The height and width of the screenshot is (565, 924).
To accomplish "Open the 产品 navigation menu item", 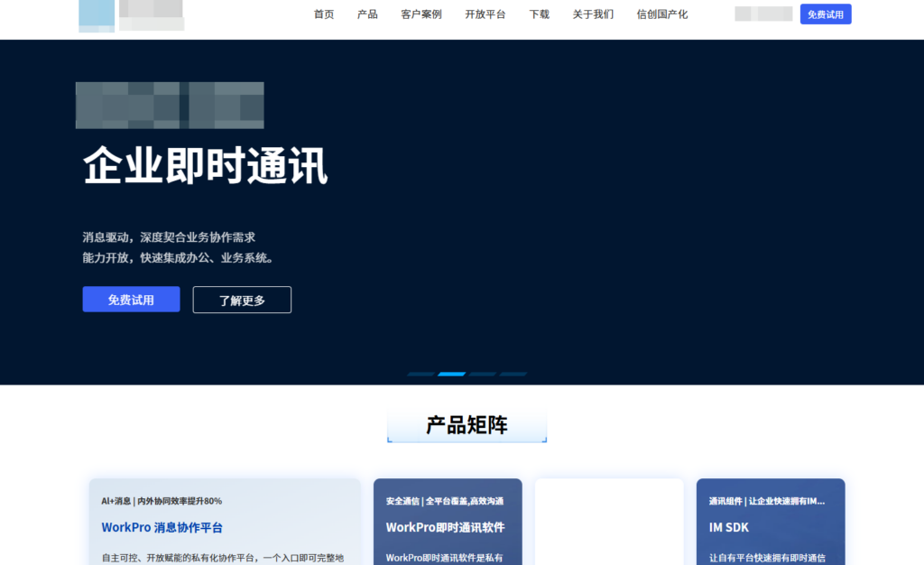I will (366, 14).
